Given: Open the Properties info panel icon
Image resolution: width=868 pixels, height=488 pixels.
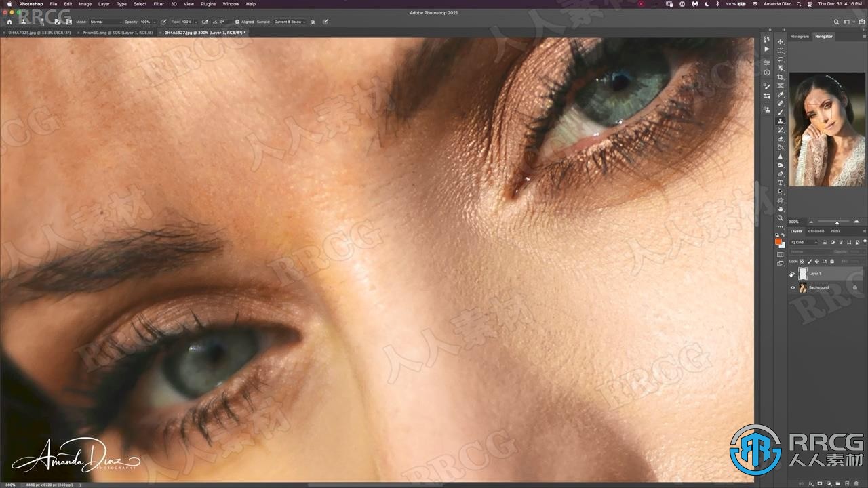Looking at the screenshot, I should pos(767,73).
